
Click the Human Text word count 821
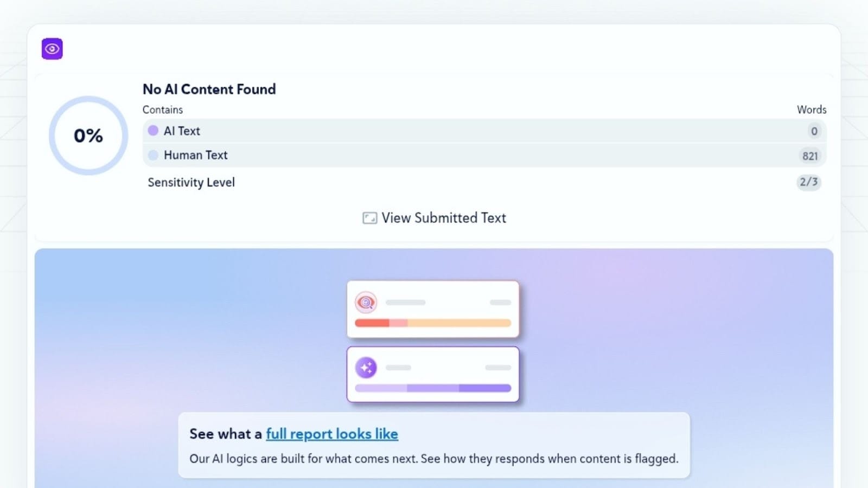tap(810, 156)
